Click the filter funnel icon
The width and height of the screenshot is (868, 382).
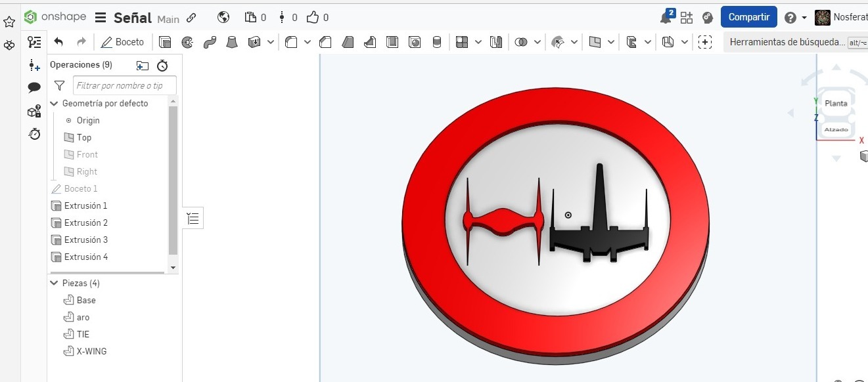60,85
